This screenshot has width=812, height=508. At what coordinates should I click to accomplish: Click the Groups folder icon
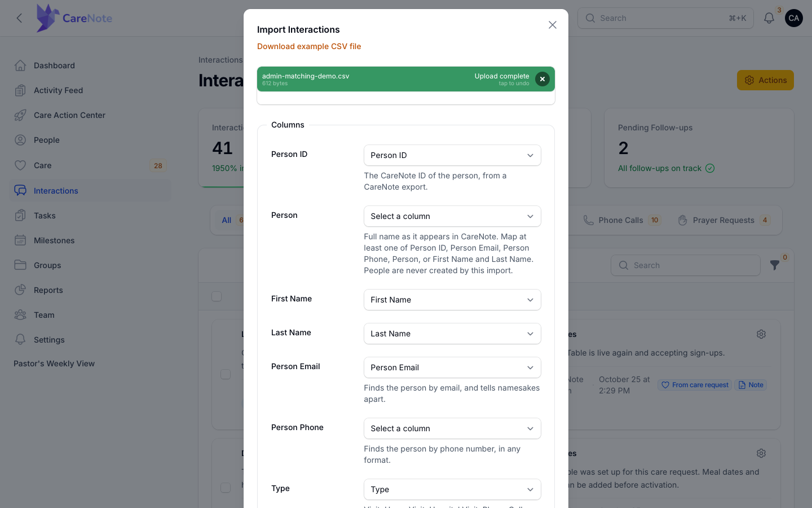[x=20, y=265]
